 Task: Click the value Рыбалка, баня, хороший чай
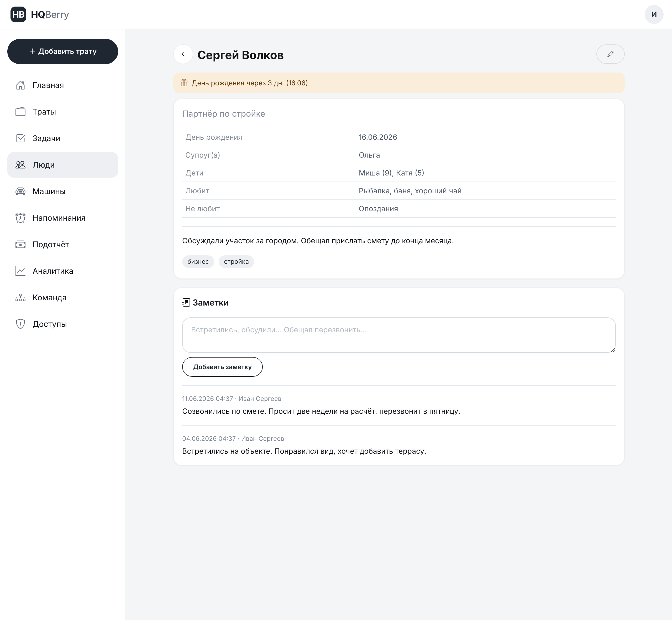[x=410, y=190]
